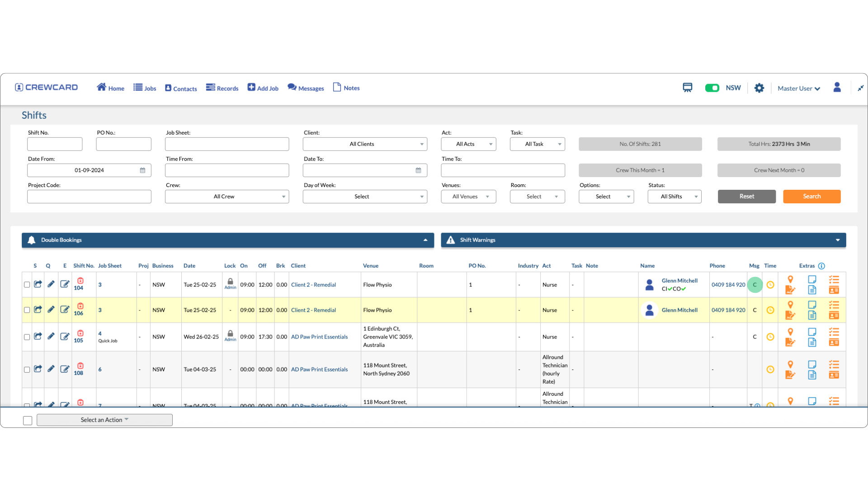
Task: Click the green C message circle
Action: pos(755,285)
